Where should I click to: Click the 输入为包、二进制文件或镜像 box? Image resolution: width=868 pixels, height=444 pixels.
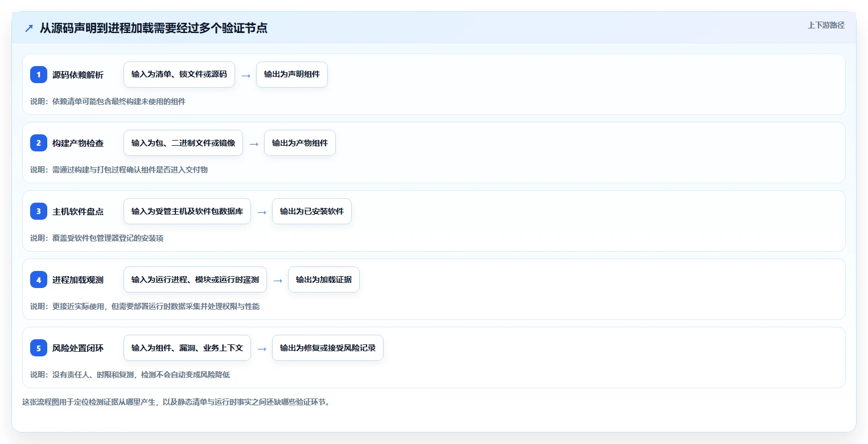click(183, 143)
